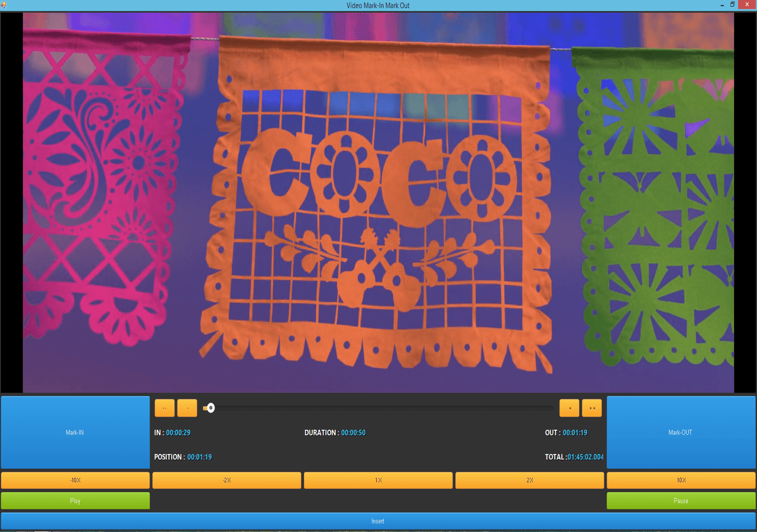The image size is (757, 532).
Task: Set the Mark-OUT point
Action: pyautogui.click(x=681, y=432)
